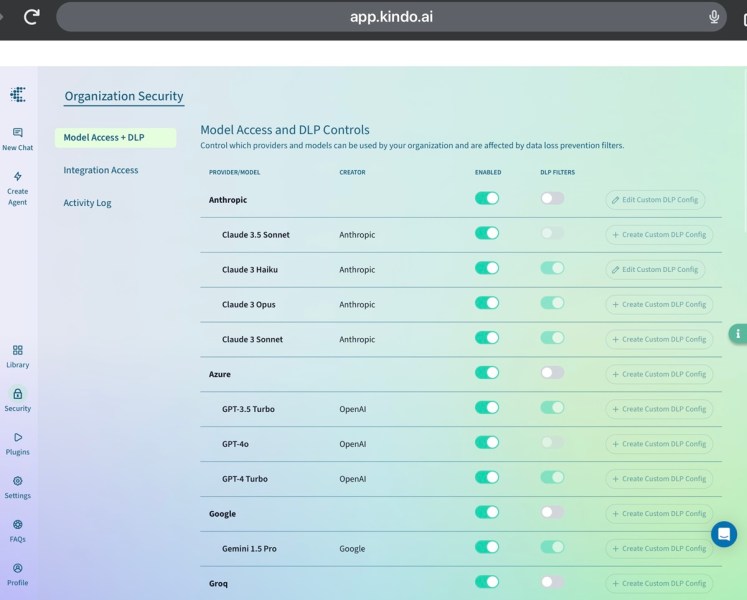Image resolution: width=747 pixels, height=600 pixels.
Task: Toggle Claude 3 Haiku DLP filter
Action: [552, 268]
